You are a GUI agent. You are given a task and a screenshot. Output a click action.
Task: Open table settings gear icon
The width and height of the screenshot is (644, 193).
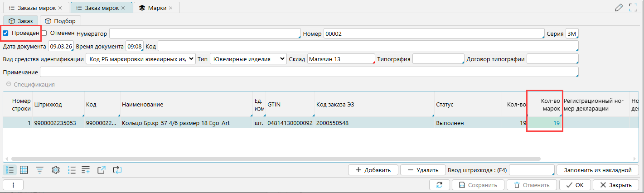pos(56,170)
